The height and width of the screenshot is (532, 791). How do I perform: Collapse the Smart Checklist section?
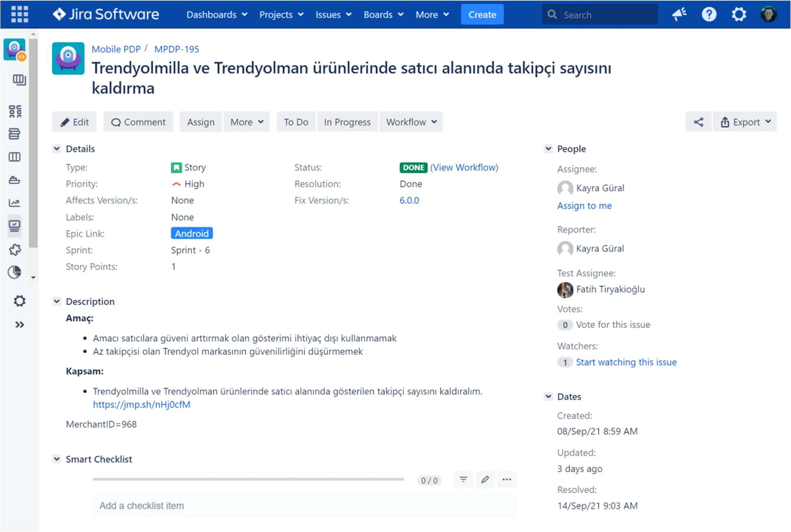[x=57, y=459]
